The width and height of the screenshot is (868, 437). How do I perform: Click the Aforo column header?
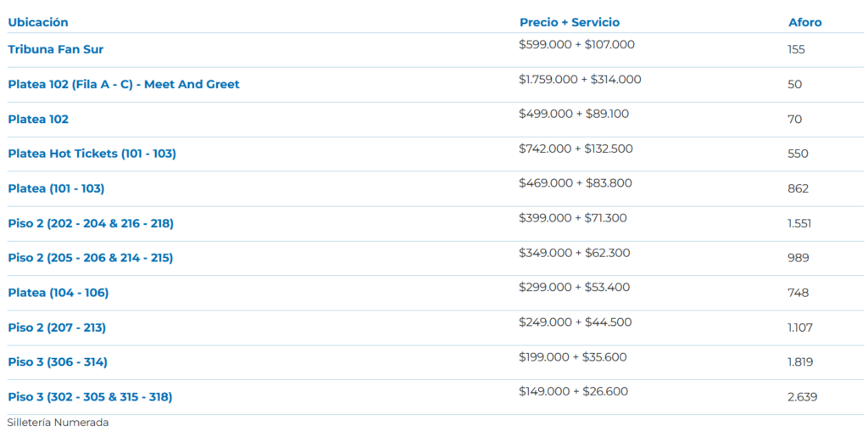(804, 22)
